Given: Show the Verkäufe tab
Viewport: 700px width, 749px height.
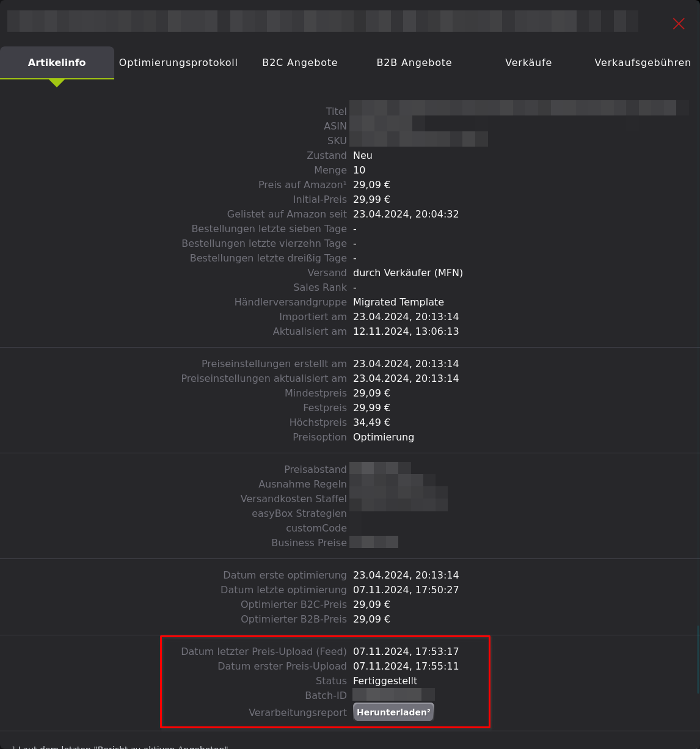Looking at the screenshot, I should (528, 62).
